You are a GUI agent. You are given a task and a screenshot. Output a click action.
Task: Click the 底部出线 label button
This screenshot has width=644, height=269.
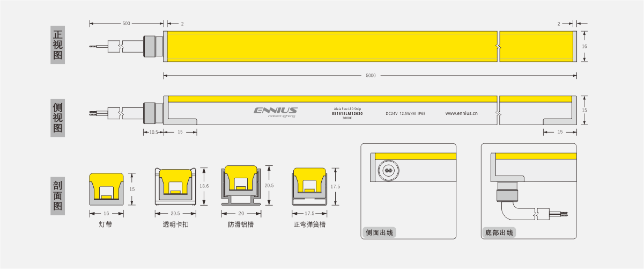tap(499, 232)
